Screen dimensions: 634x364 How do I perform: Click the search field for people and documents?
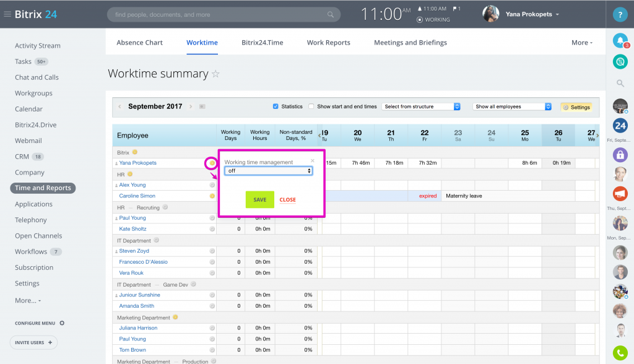click(224, 15)
